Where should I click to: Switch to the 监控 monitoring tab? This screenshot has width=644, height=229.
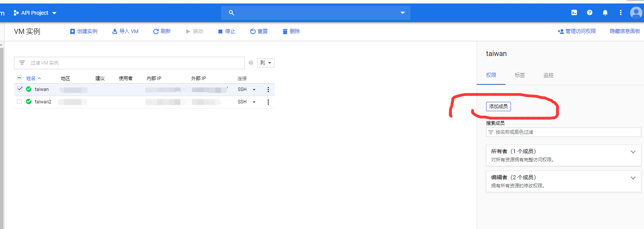pyautogui.click(x=548, y=75)
